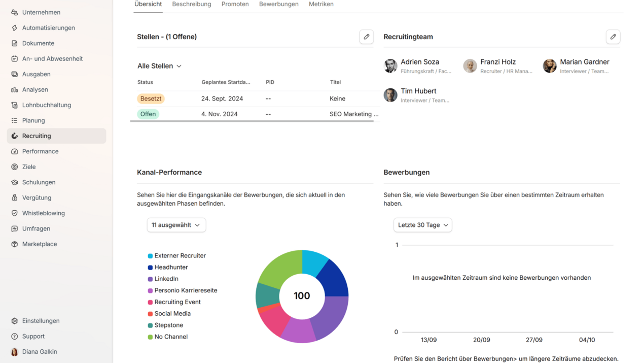Open the Metriken tab
The image size is (644, 363).
(x=321, y=4)
